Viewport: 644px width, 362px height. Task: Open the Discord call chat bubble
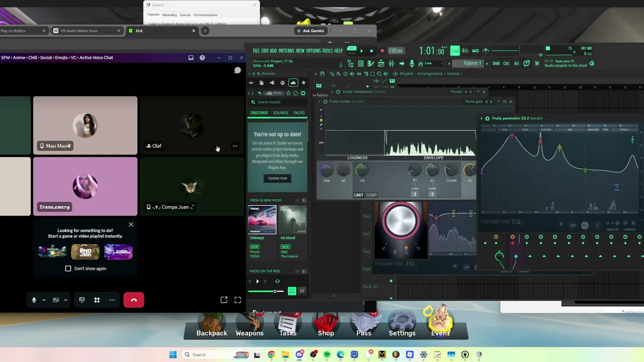tap(237, 70)
